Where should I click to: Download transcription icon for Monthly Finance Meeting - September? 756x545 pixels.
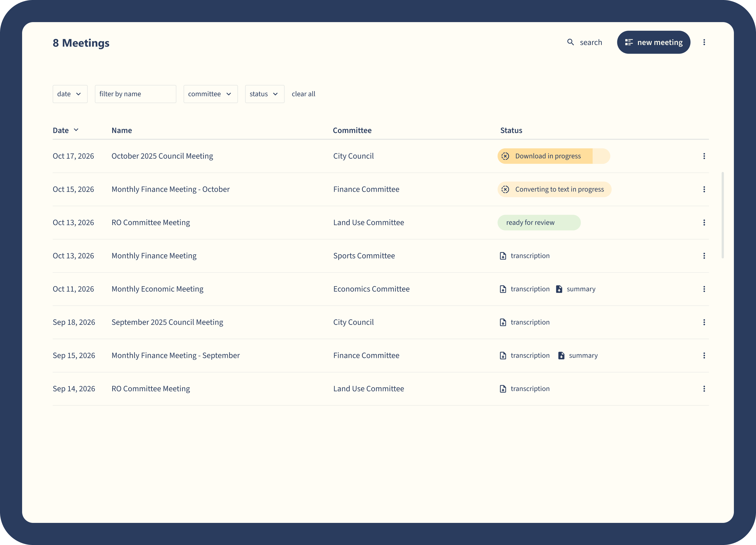tap(503, 356)
